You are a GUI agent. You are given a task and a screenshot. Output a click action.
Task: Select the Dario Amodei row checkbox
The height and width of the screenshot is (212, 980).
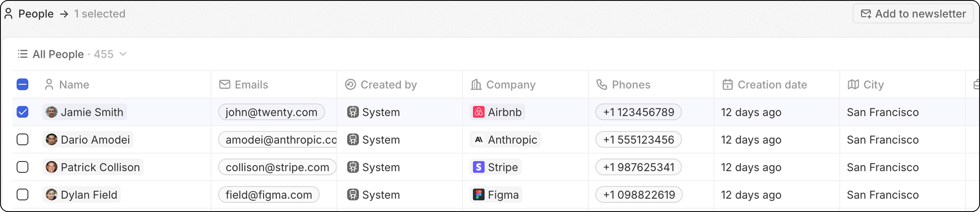tap(22, 140)
